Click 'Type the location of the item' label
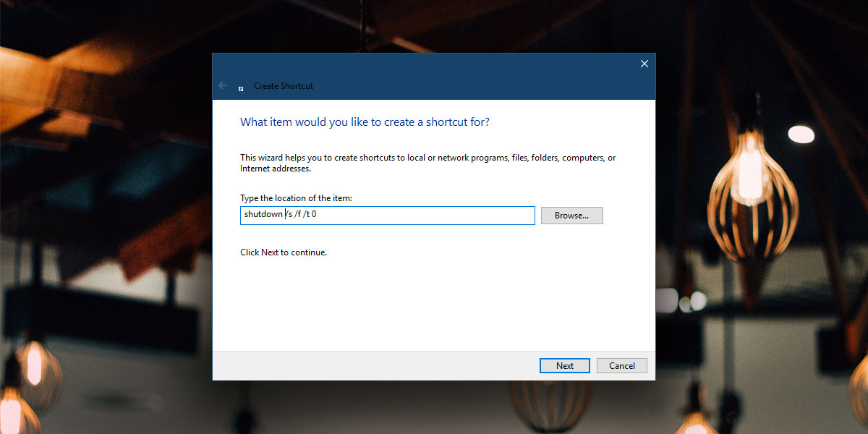Screen dimensions: 868x434 click(296, 197)
